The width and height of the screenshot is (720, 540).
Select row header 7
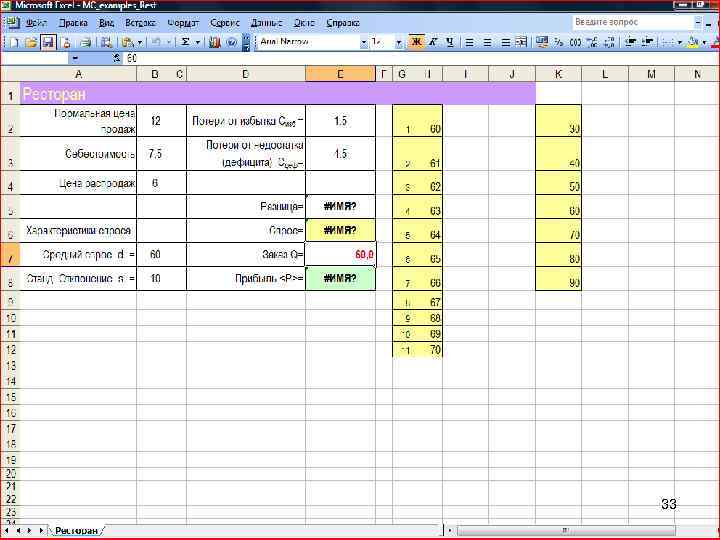(x=10, y=255)
